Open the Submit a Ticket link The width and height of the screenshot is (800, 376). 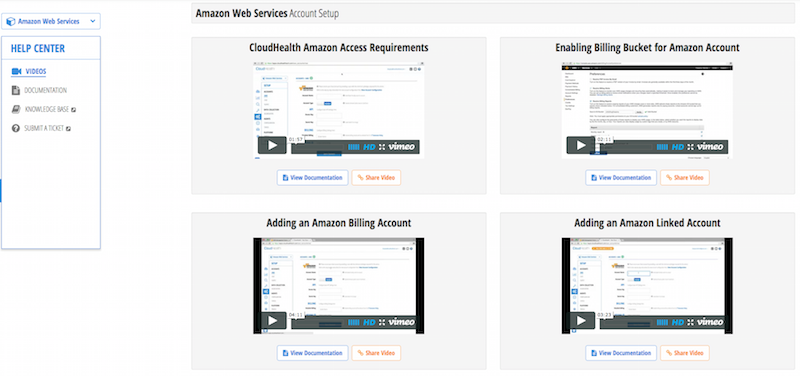(41, 128)
